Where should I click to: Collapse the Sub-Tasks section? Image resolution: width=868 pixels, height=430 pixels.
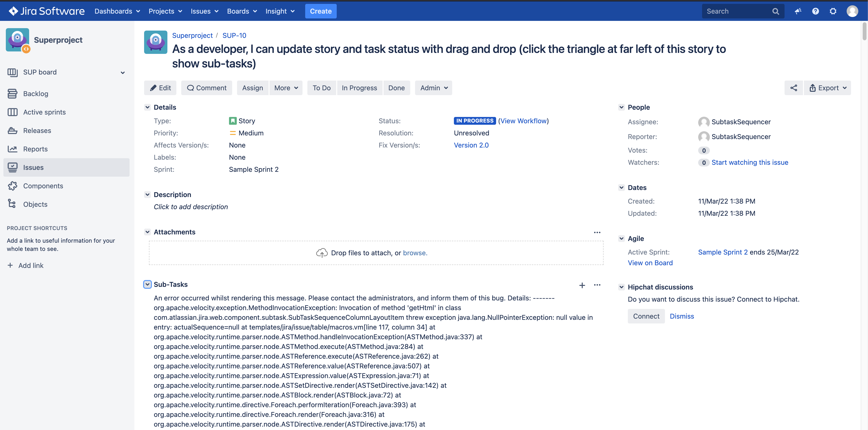click(147, 284)
